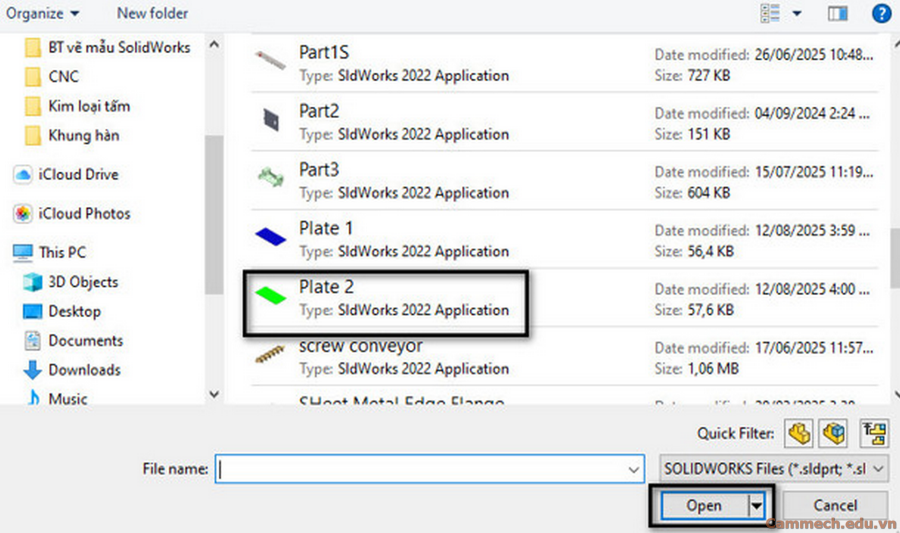Image resolution: width=900 pixels, height=533 pixels.
Task: Click the Part2 modified date 04/09/2024
Action: 812,113
